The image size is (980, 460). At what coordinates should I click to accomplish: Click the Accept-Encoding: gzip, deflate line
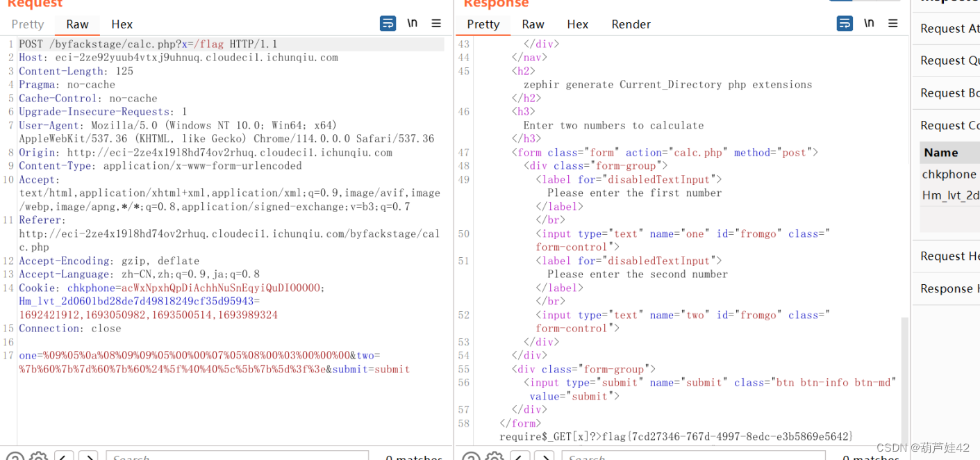(109, 261)
